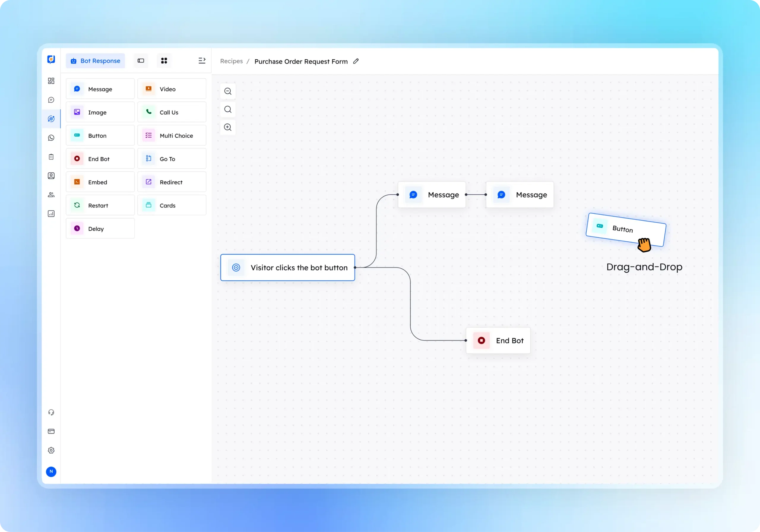Pick the Delay component
This screenshot has height=532, width=760.
tap(100, 228)
